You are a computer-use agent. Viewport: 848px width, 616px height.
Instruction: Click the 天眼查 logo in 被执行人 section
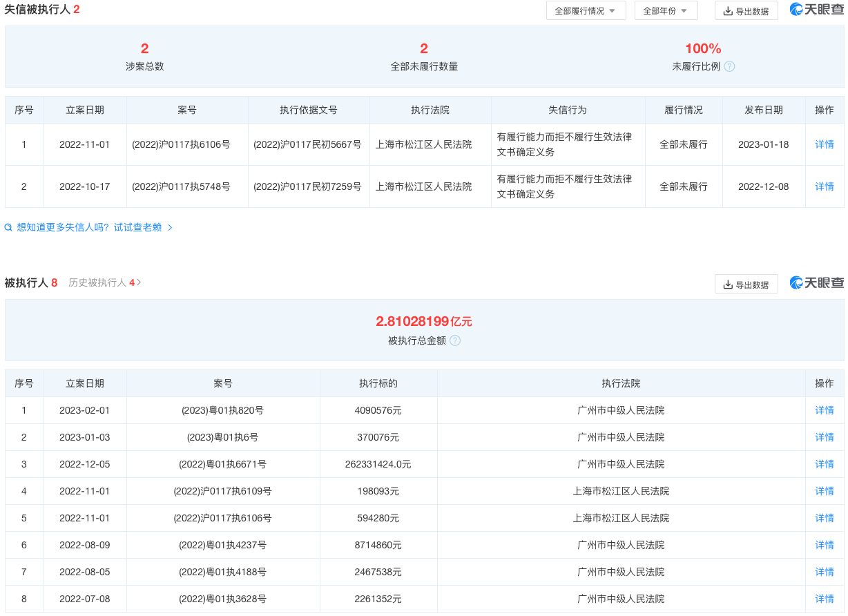pos(816,283)
